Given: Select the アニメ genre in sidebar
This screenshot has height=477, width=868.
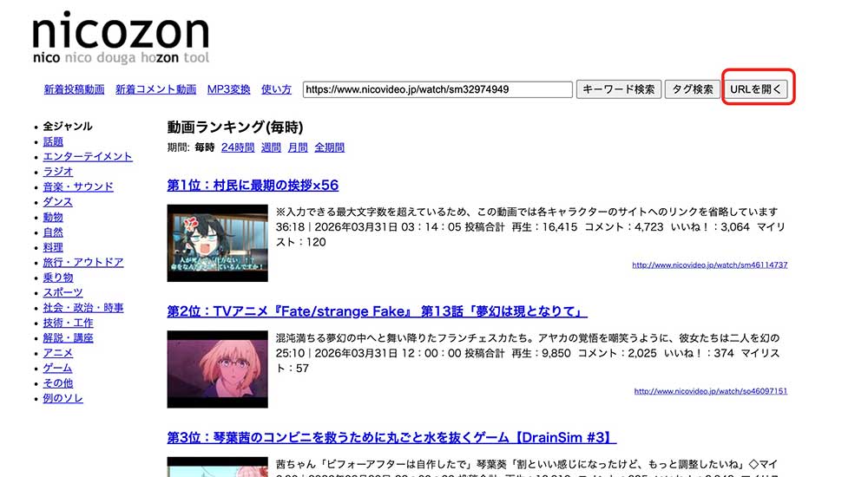Looking at the screenshot, I should tap(58, 353).
